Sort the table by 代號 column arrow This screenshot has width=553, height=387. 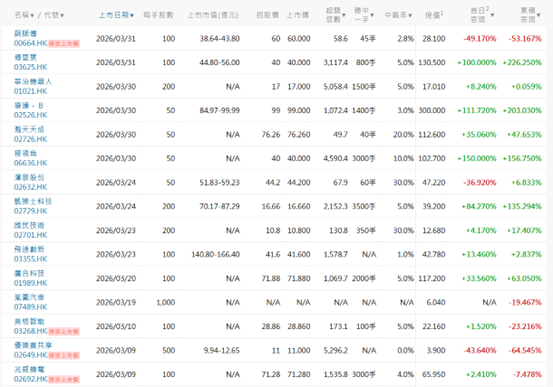tap(62, 16)
